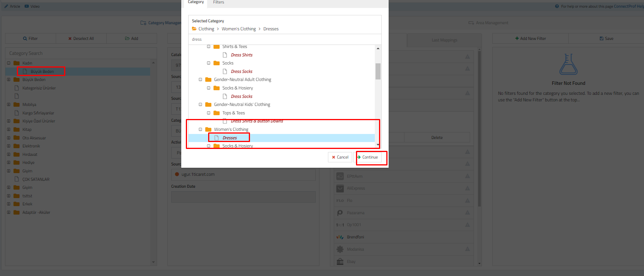Open the Category tab in the dialog
The height and width of the screenshot is (276, 644).
195,2
